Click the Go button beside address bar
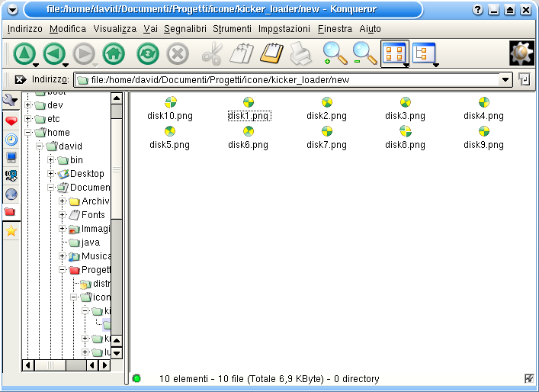This screenshot has height=392, width=539. 525,80
